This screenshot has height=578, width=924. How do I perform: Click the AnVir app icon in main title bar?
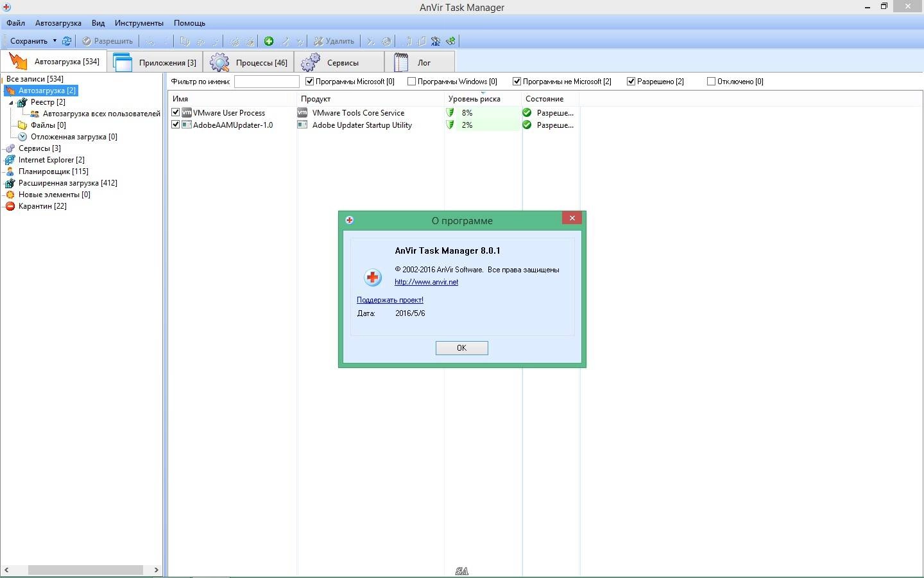coord(6,7)
